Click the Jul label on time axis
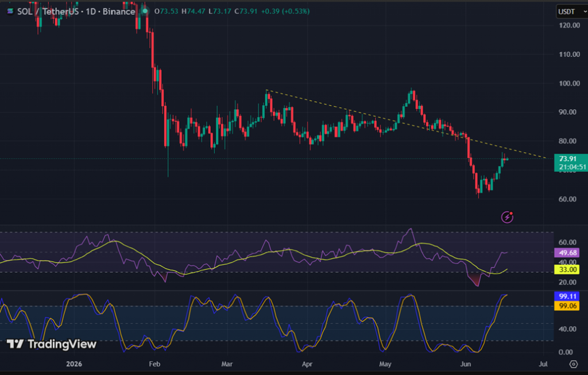The width and height of the screenshot is (588, 375). pyautogui.click(x=543, y=364)
